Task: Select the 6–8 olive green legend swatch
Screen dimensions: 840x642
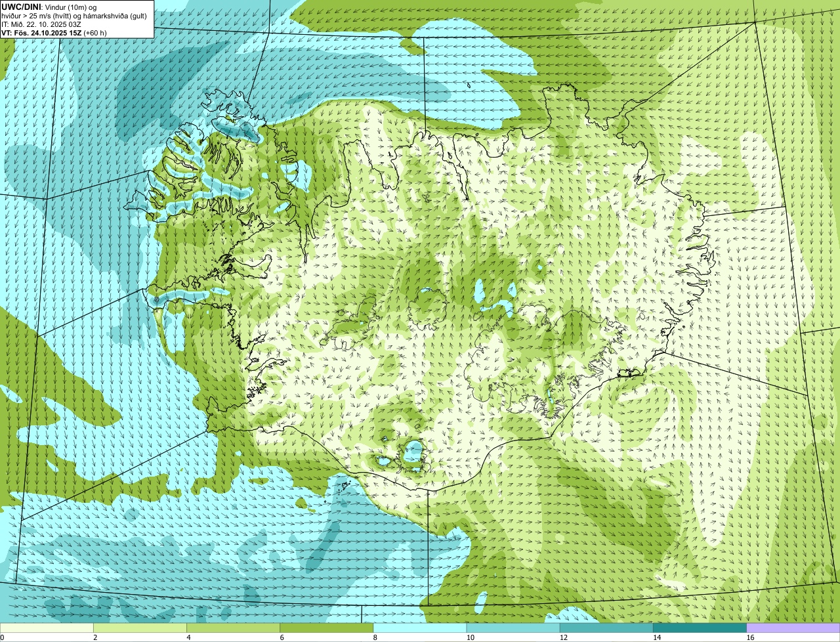Action: click(x=327, y=628)
